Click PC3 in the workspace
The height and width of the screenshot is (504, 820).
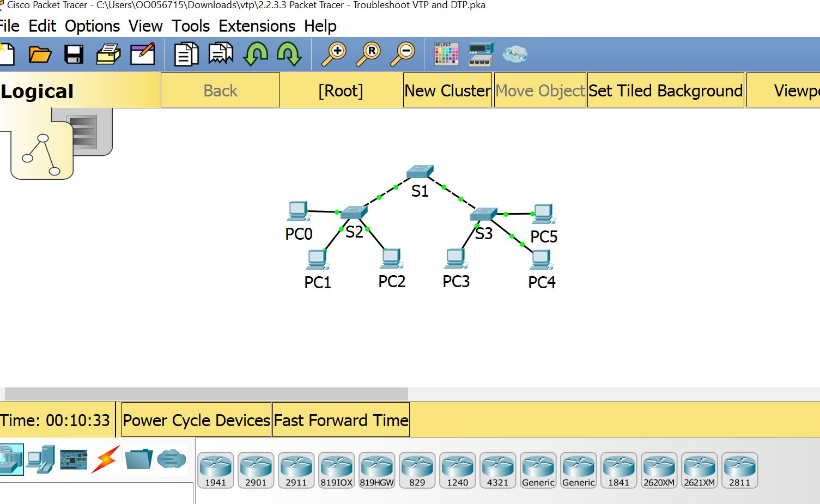(456, 258)
